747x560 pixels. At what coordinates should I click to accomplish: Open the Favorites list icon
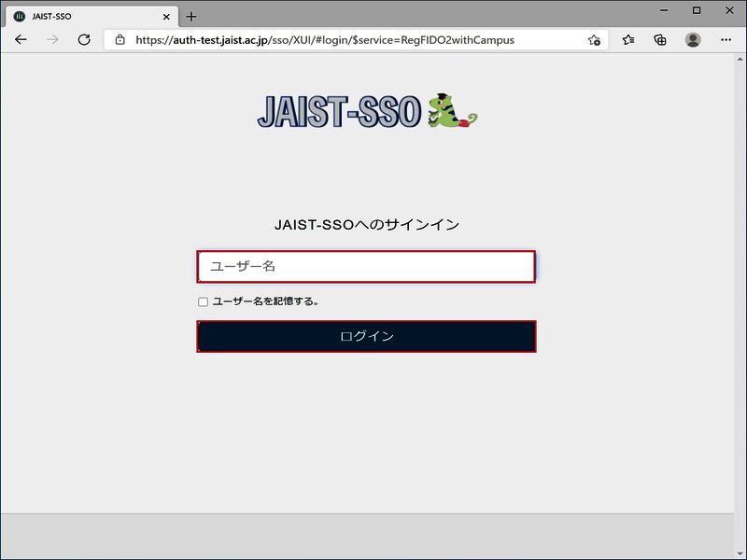(628, 40)
